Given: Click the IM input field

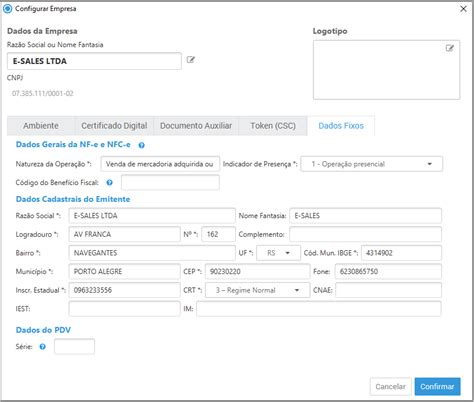Looking at the screenshot, I should [319, 309].
